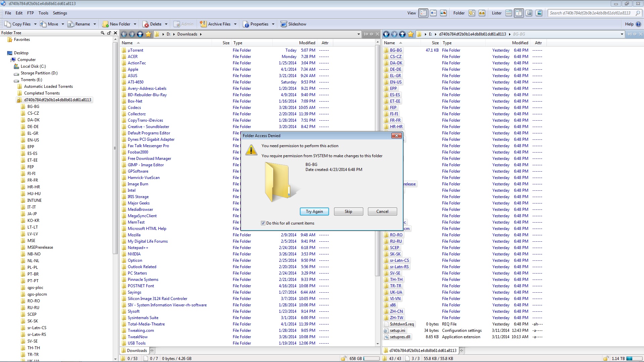Click the search input field

pyautogui.click(x=590, y=13)
